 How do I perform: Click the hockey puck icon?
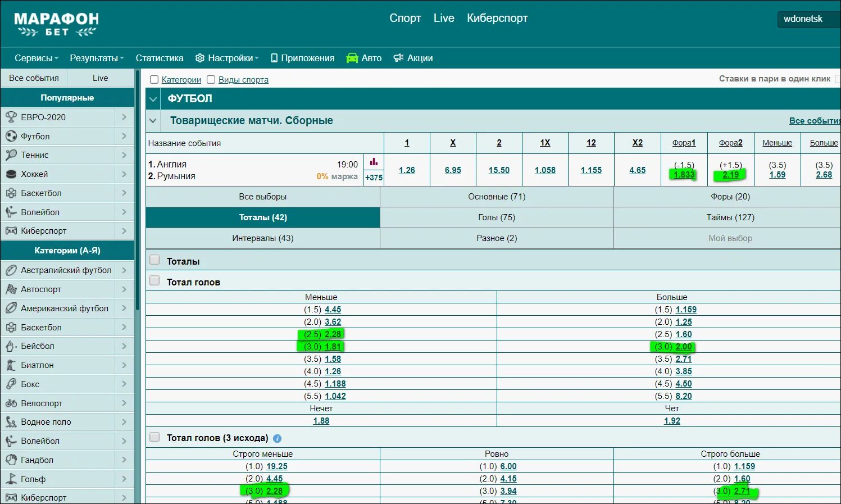[11, 174]
